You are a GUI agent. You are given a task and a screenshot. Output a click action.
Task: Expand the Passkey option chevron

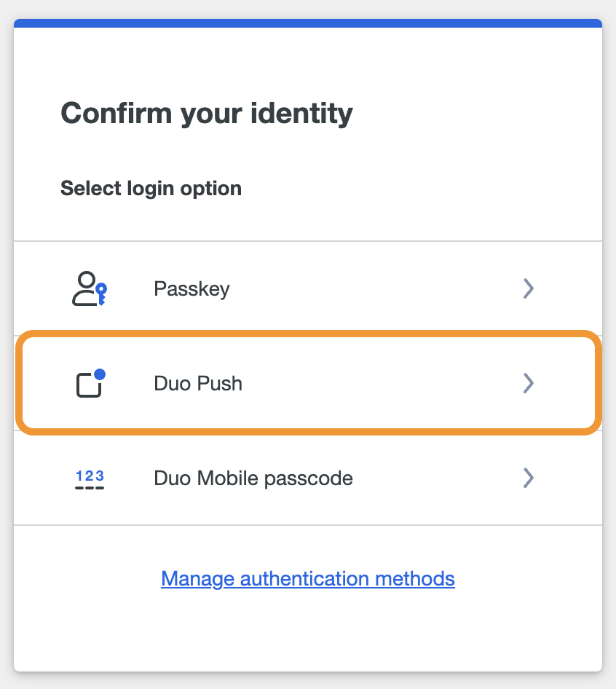tap(529, 288)
